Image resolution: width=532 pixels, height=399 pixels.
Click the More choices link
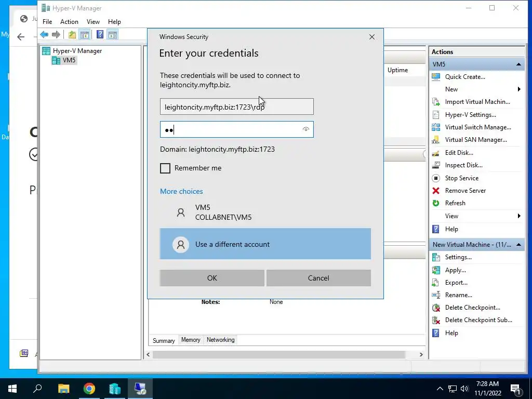181,191
